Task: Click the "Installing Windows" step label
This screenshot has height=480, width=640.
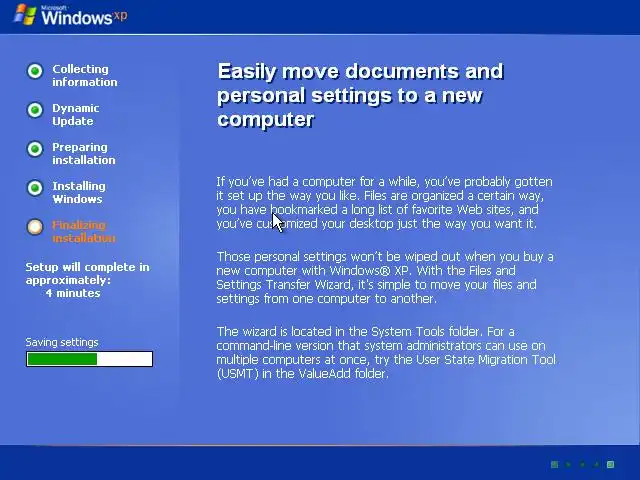Action: (79, 193)
